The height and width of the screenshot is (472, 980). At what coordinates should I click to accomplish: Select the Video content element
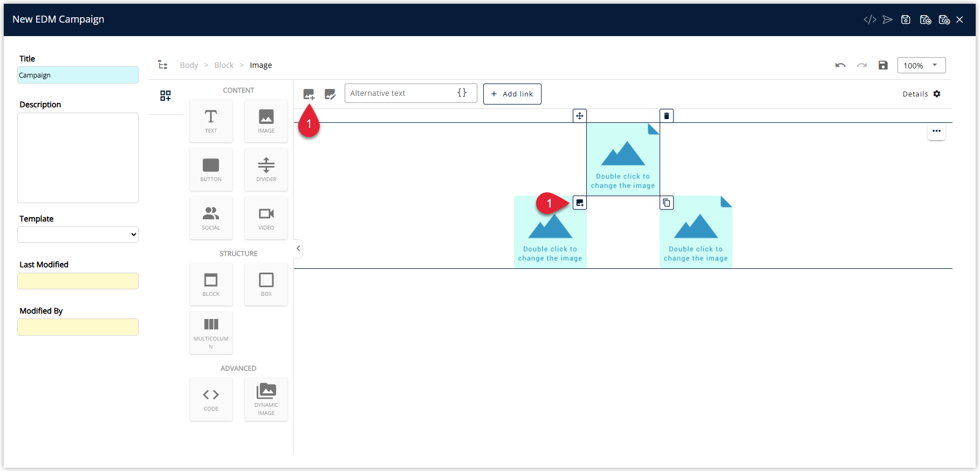[x=266, y=218]
